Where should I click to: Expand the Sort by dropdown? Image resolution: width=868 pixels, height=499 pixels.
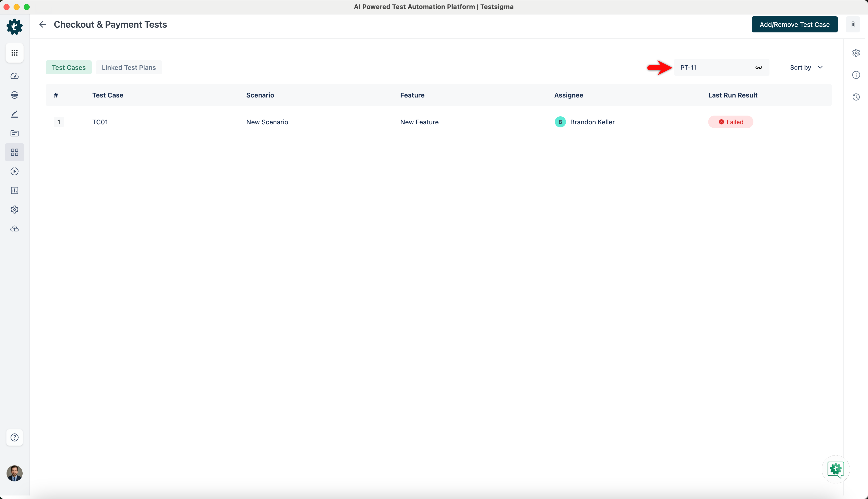point(806,68)
